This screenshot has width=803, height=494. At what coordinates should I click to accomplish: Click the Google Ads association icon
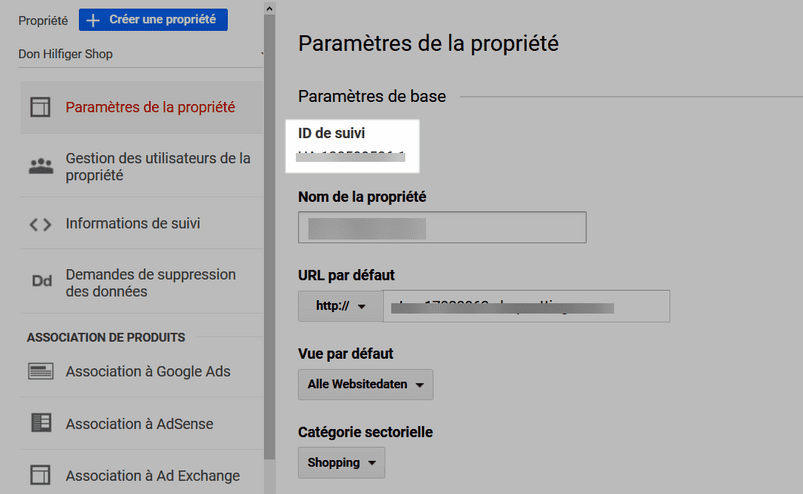(40, 371)
